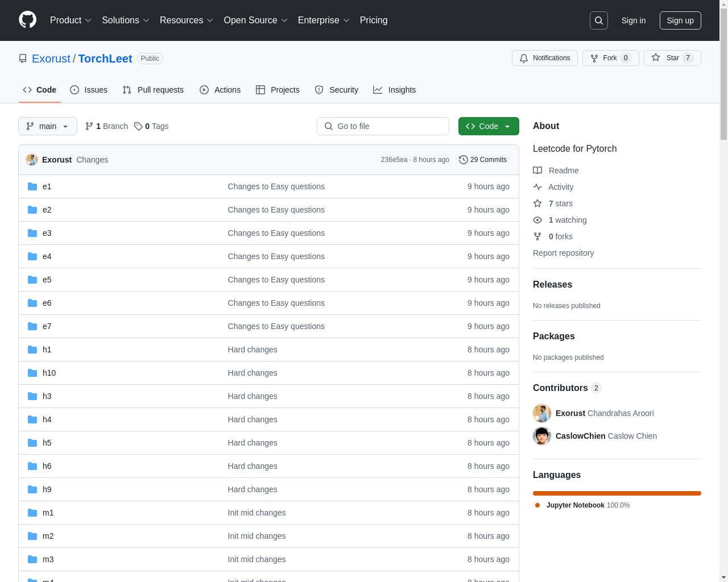Open the search magnifier button in header
Screen dimensions: 728x582
599,20
